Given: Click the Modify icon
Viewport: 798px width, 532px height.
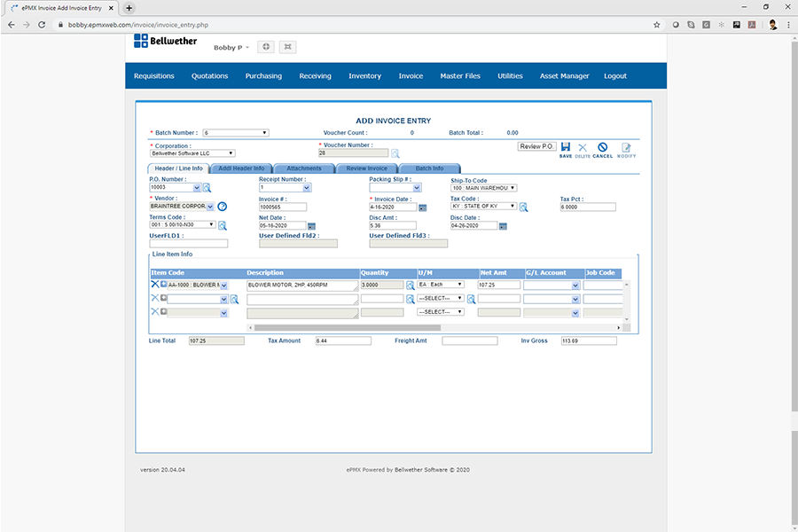Looking at the screenshot, I should click(626, 148).
